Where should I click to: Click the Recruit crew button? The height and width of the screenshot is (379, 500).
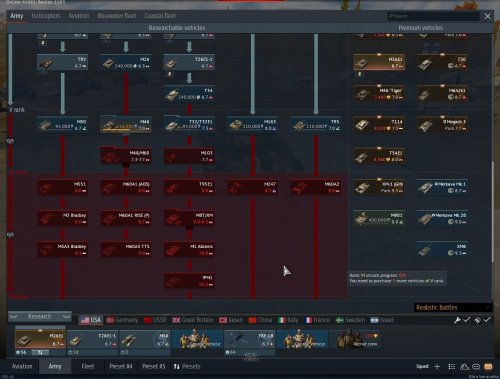(357, 340)
